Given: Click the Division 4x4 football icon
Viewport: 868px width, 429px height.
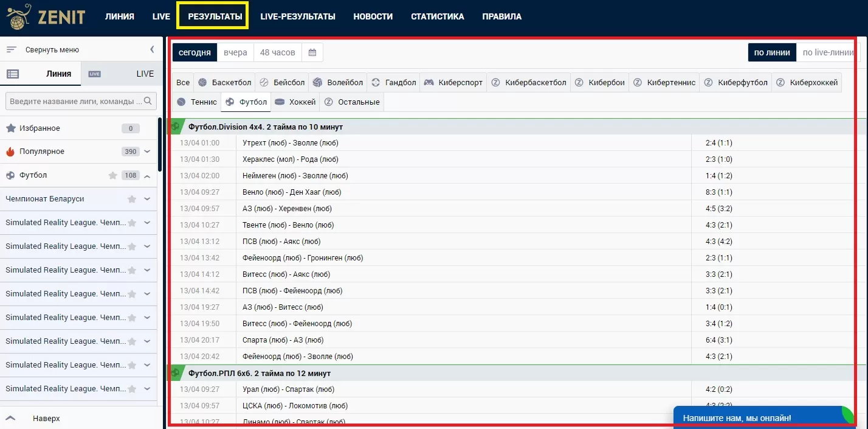Looking at the screenshot, I should click(x=176, y=127).
